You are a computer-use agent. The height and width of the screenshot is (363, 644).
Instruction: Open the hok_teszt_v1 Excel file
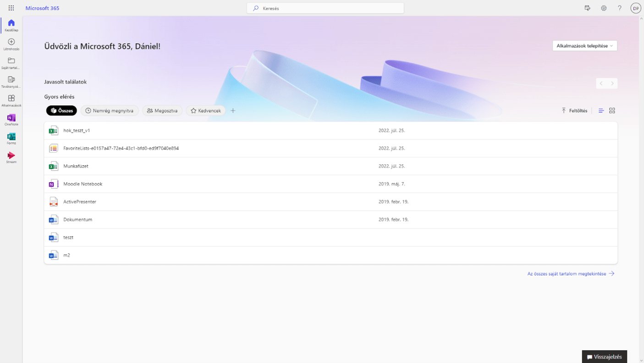[x=77, y=130]
